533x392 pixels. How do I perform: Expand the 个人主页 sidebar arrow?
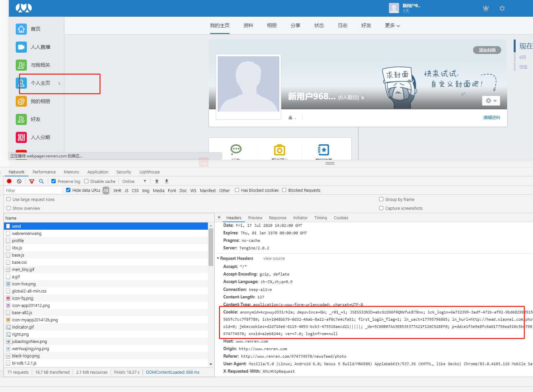59,83
